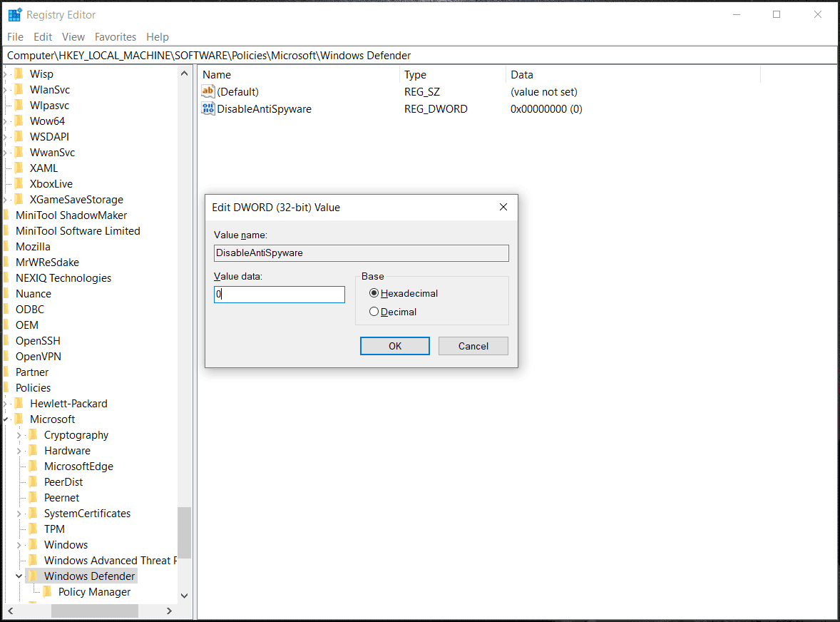Select the NEXIQ Technologies key
Image resolution: width=840 pixels, height=622 pixels.
63,277
